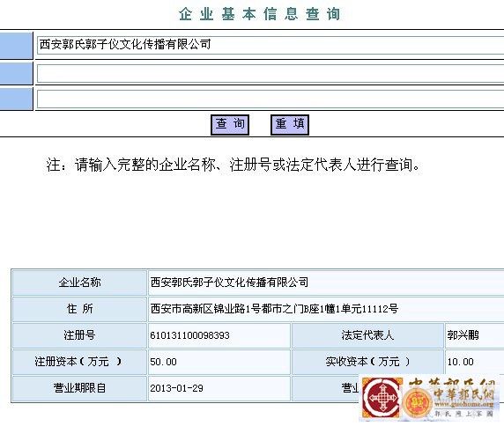The image size is (504, 426).
Task: Click the 注册资本（万元） label cell
Action: pyautogui.click(x=79, y=362)
